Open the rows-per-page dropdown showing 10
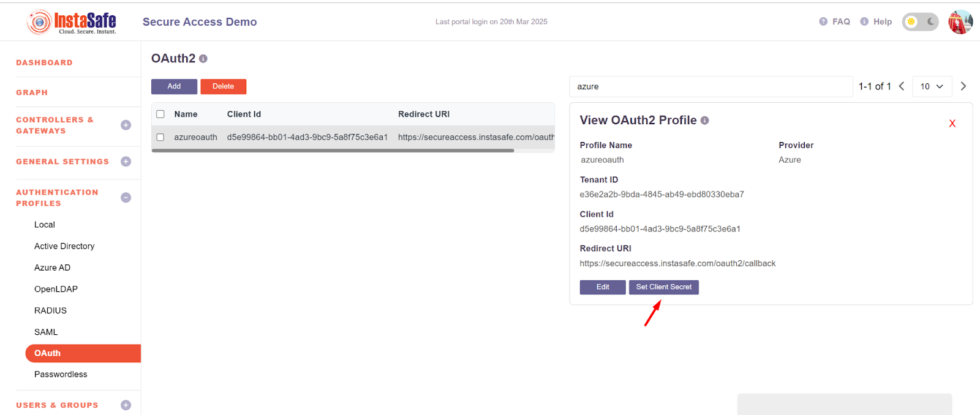 (932, 86)
